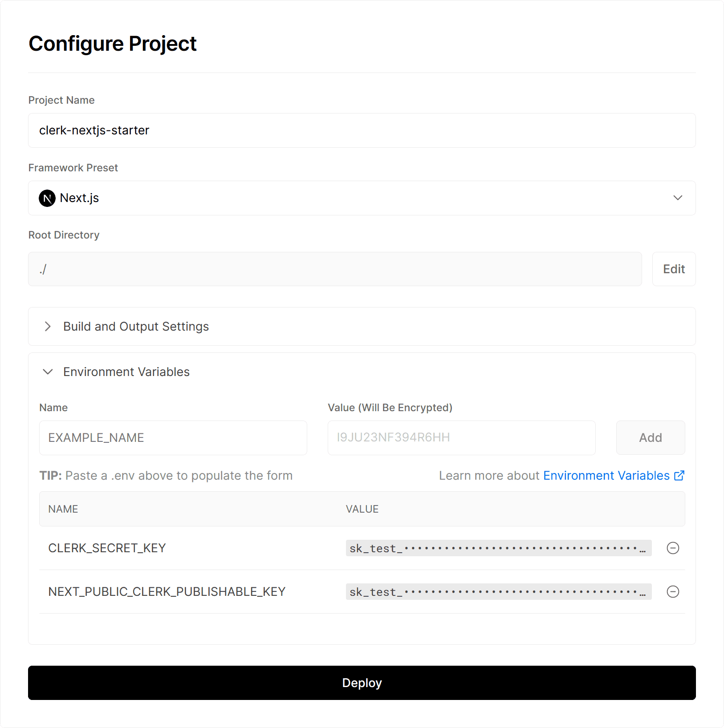Remove the CLERK_SECRET_KEY variable
The height and width of the screenshot is (728, 724).
673,548
